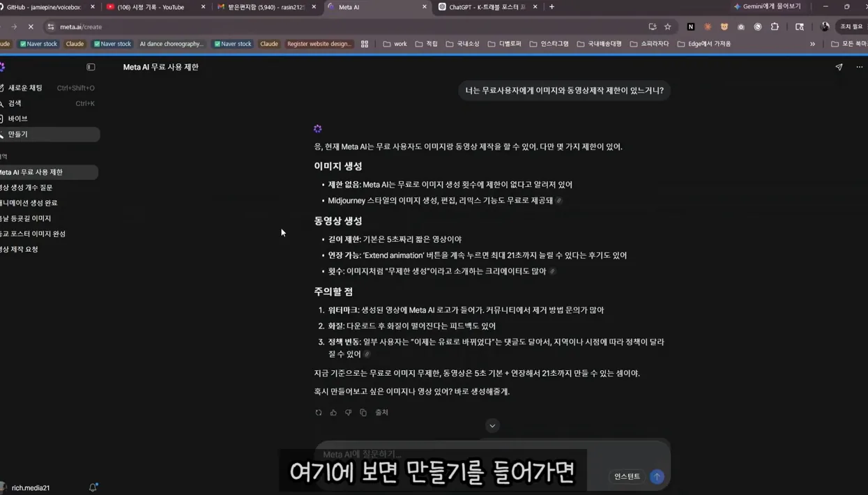Viewport: 868px width, 495px height.
Task: Share this Meta AI conversation
Action: coord(839,67)
